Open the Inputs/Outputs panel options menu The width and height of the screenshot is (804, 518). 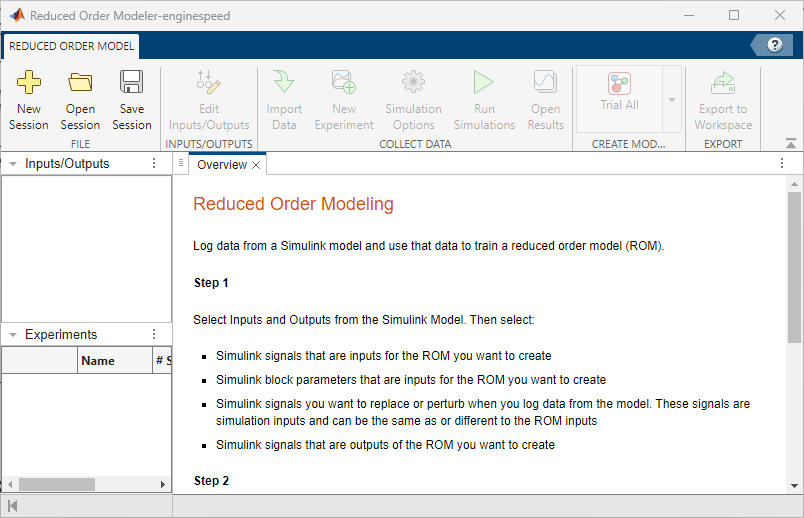coord(154,163)
